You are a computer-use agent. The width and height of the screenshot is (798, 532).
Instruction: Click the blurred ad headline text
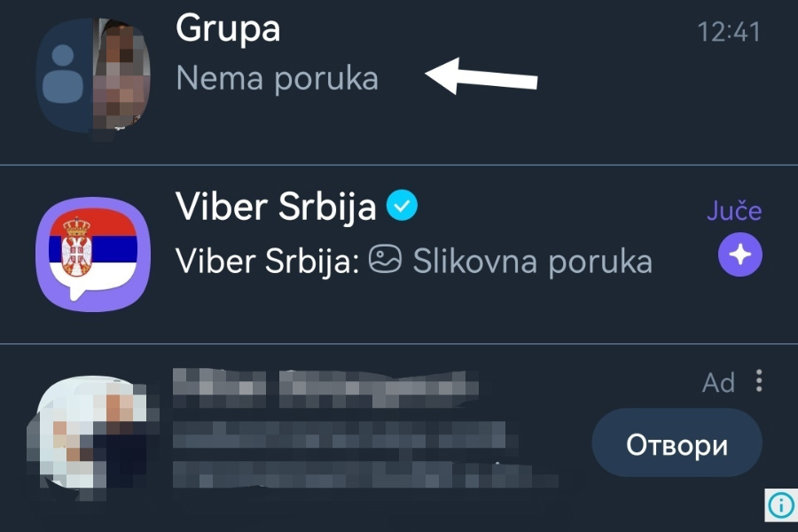click(325, 389)
